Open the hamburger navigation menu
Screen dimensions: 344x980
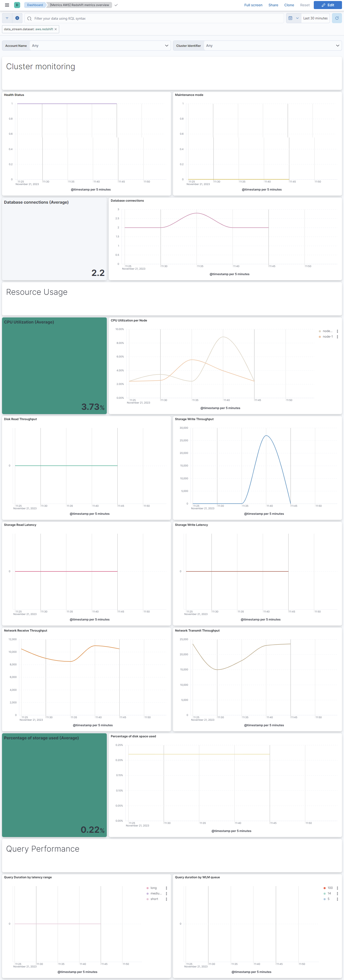7,5
